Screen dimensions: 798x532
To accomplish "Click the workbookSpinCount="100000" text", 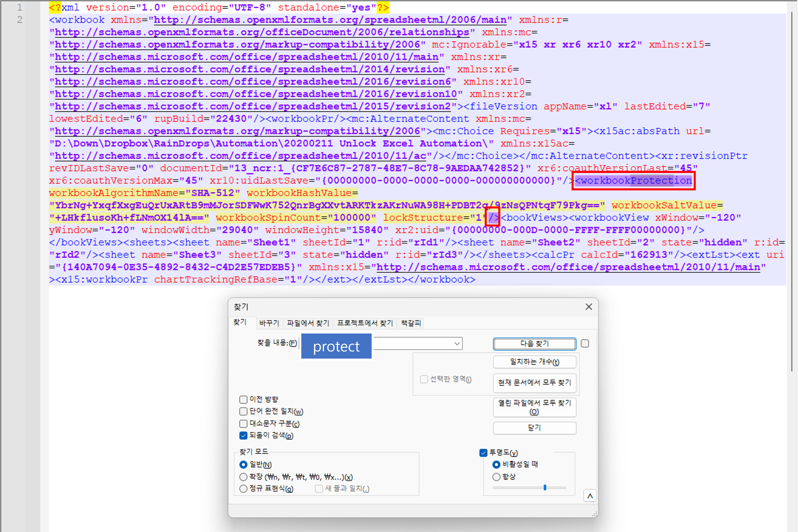I will (x=296, y=218).
